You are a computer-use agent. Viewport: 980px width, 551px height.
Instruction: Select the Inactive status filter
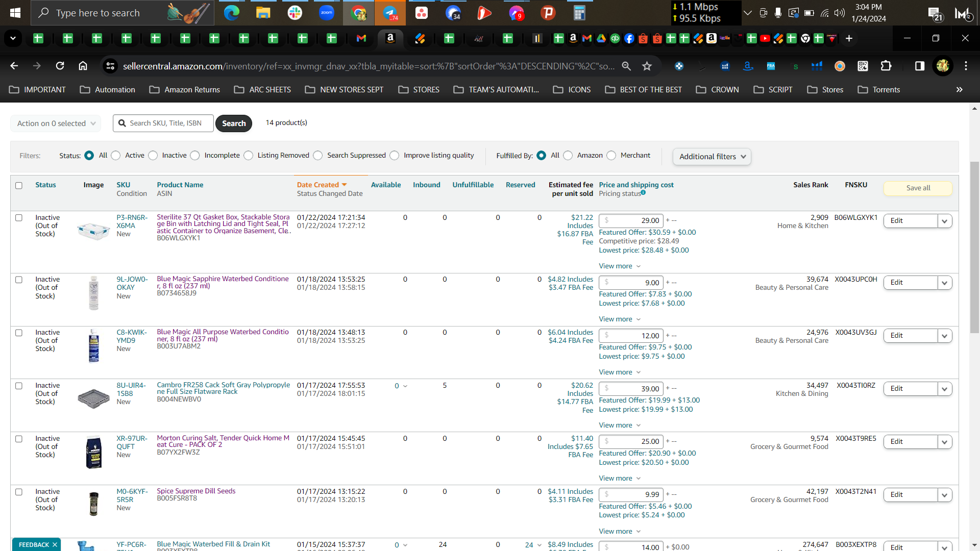click(x=153, y=156)
